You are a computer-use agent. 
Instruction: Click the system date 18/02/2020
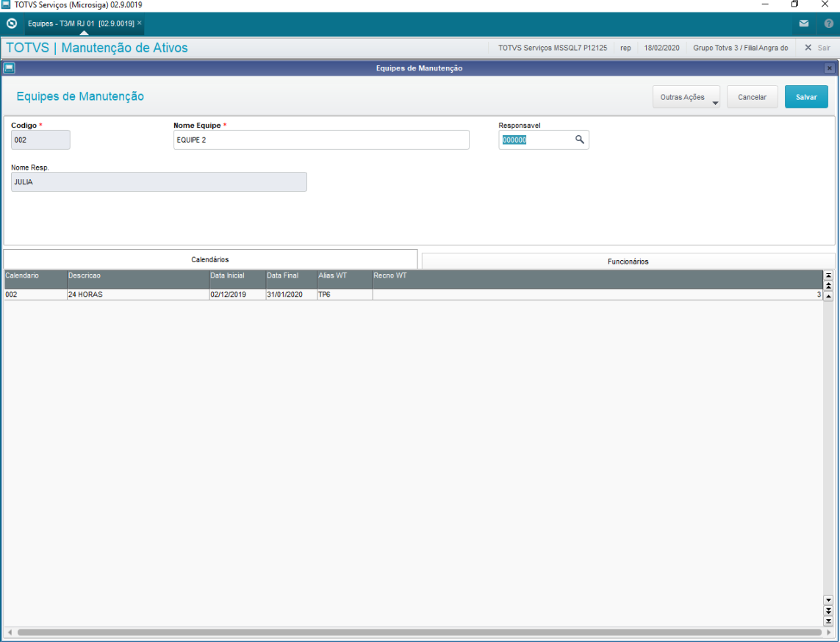[x=661, y=48]
